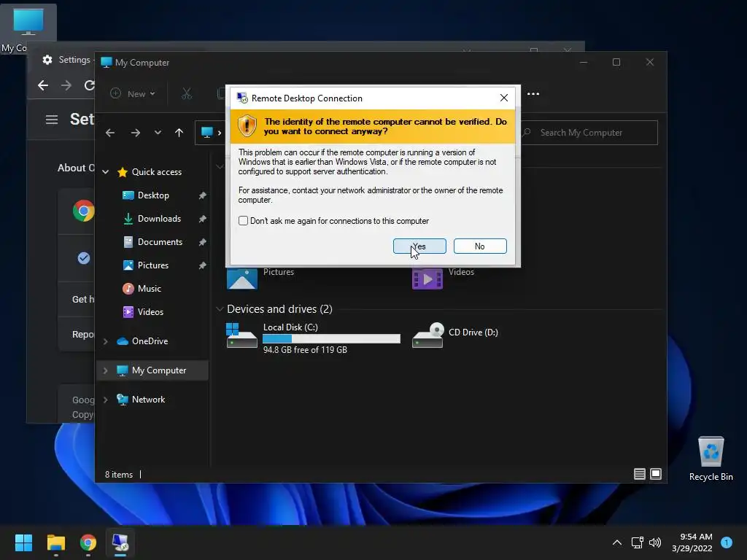
Task: Expand the OneDrive tree node
Action: pos(105,341)
